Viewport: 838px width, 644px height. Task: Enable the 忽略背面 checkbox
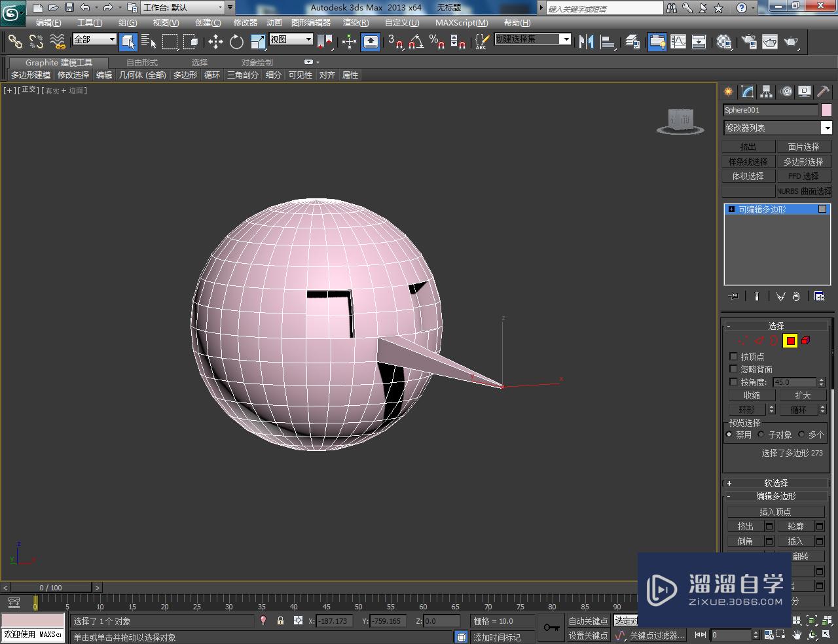733,369
